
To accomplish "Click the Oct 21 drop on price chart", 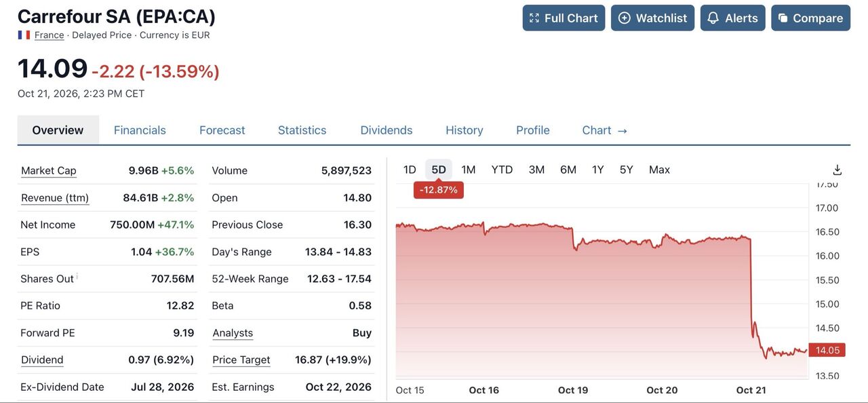I will tap(752, 285).
